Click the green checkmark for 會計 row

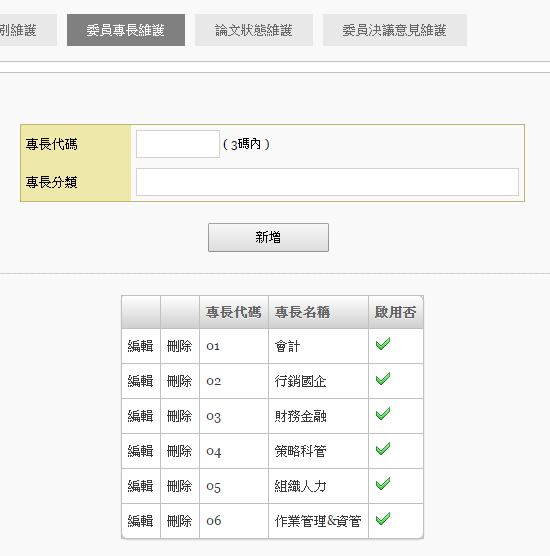point(383,344)
